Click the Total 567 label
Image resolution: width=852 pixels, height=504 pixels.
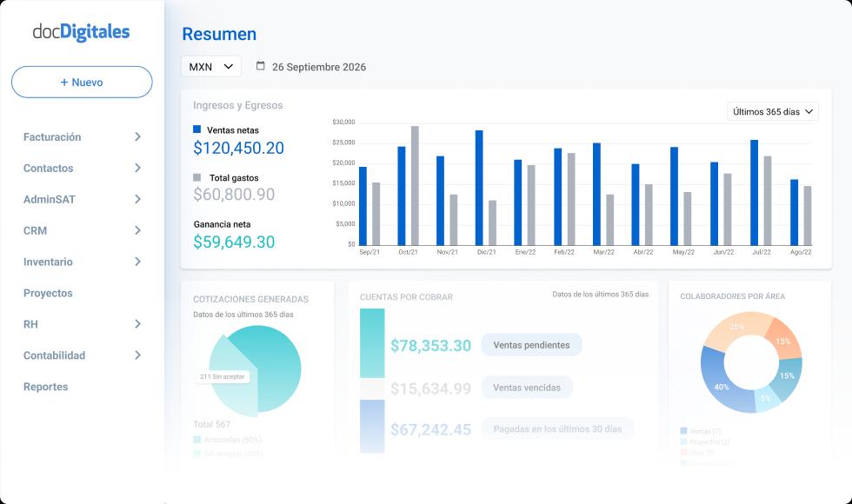click(212, 424)
